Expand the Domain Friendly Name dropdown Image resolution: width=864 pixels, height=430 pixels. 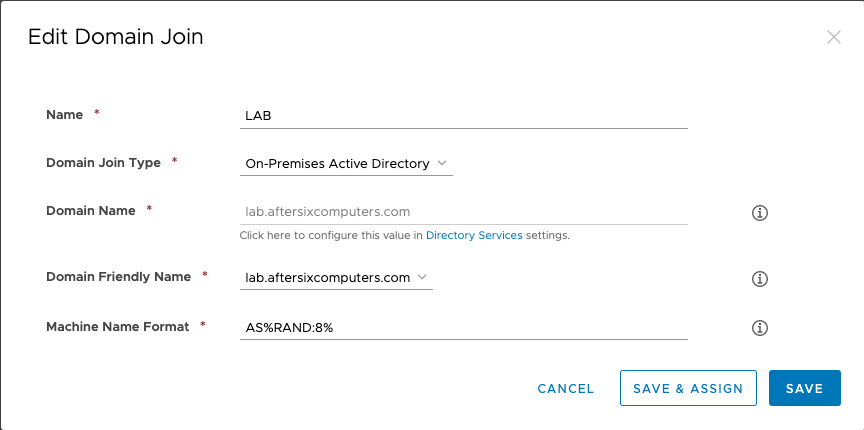coord(336,278)
